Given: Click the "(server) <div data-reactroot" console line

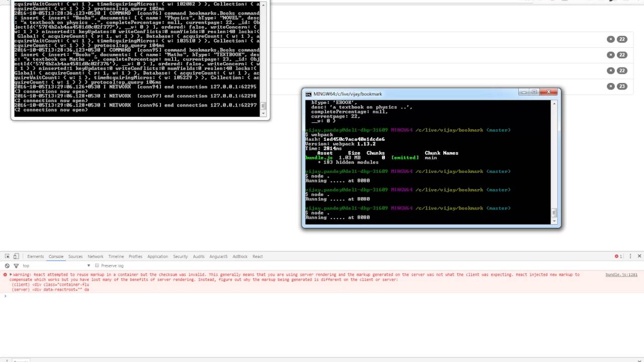Looking at the screenshot, I should tap(50, 290).
